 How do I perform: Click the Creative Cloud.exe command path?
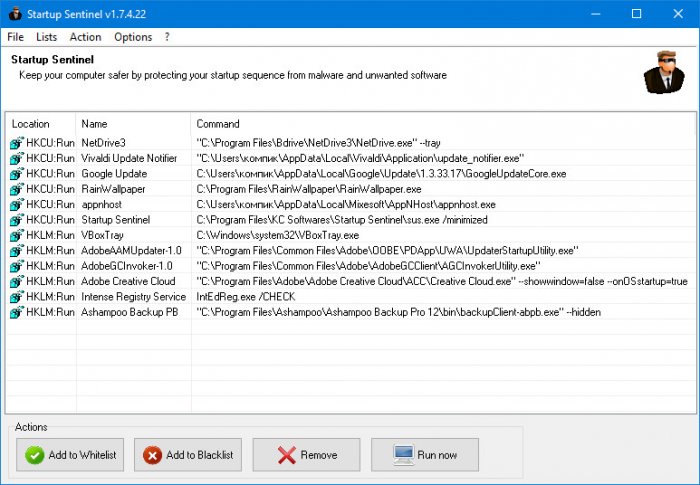pyautogui.click(x=442, y=281)
